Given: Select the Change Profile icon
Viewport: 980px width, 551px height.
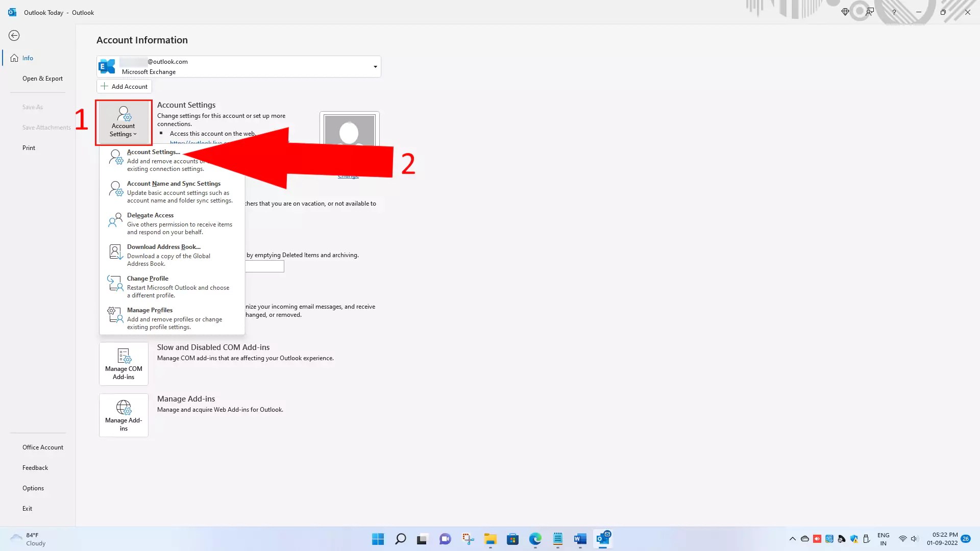Looking at the screenshot, I should coord(114,284).
